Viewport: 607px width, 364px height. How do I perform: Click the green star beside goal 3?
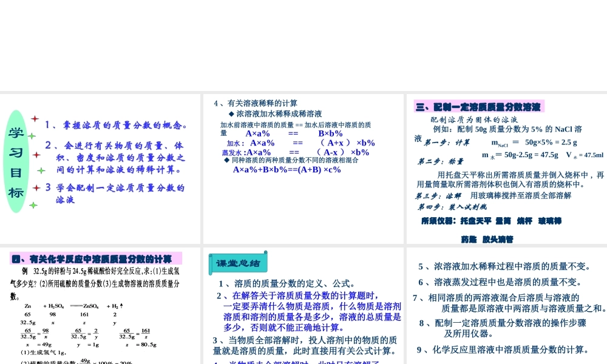[x=36, y=188]
